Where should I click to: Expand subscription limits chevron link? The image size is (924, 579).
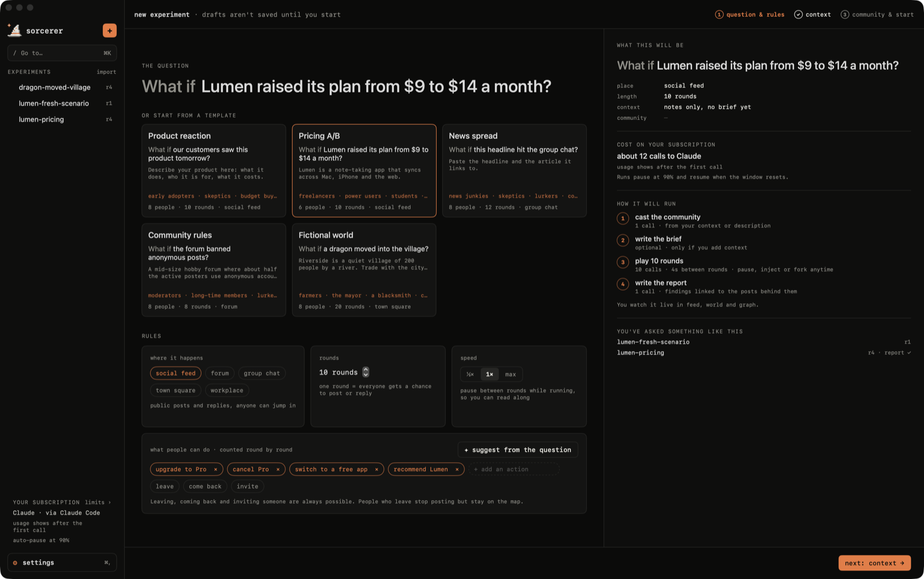(x=98, y=502)
